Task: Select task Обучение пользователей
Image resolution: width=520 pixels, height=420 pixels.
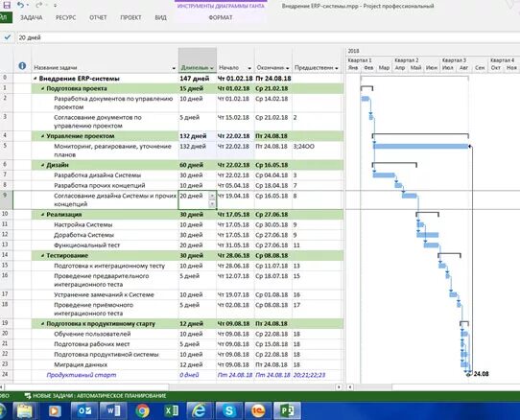Action: [92, 334]
